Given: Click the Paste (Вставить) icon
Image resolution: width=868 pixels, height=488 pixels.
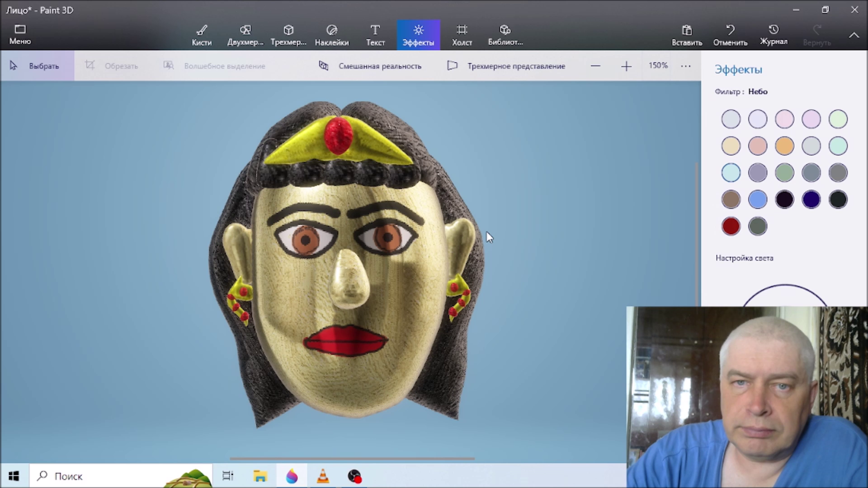Looking at the screenshot, I should tap(687, 35).
